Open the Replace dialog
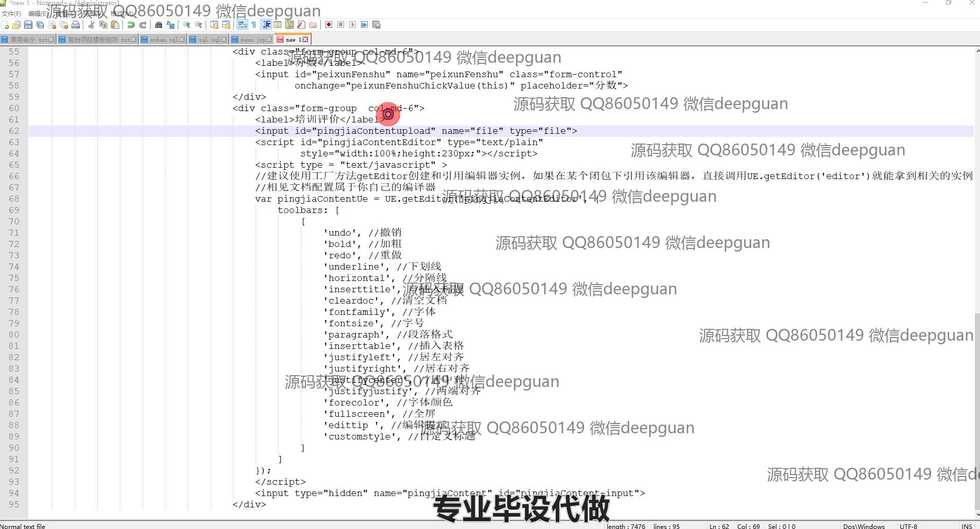 pos(171,25)
